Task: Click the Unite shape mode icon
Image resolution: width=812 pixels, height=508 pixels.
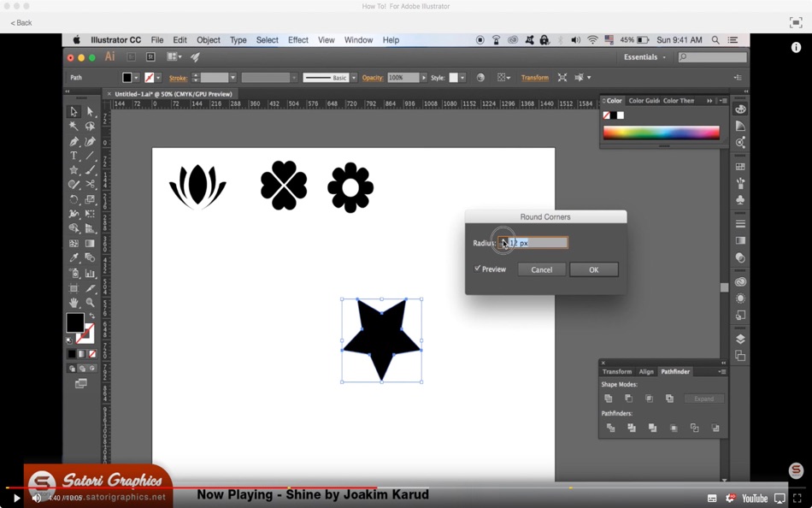Action: click(609, 399)
